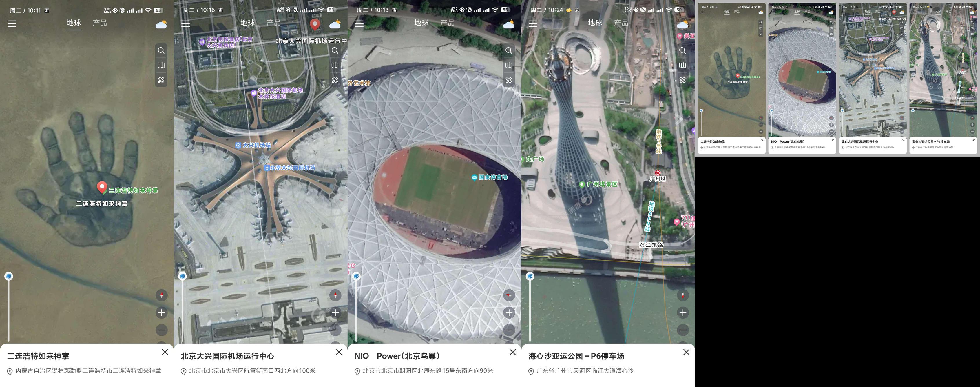Tap measure tool icon on Canton Tower screen

pos(682,80)
